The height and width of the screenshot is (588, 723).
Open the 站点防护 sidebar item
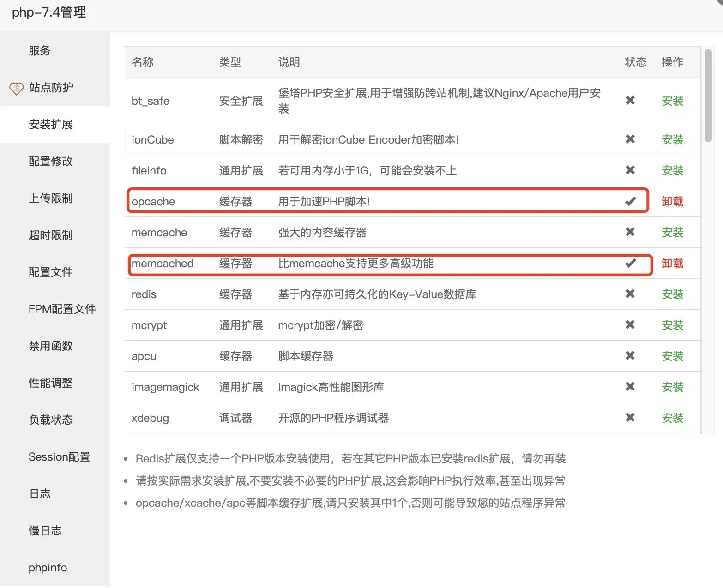click(55, 88)
